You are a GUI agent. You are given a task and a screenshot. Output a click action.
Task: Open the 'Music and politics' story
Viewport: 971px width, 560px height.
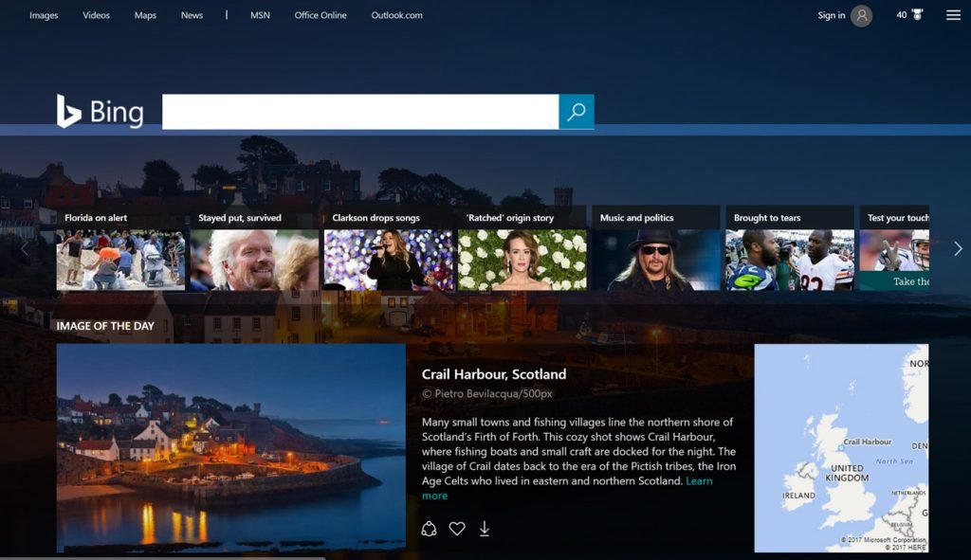coord(656,249)
